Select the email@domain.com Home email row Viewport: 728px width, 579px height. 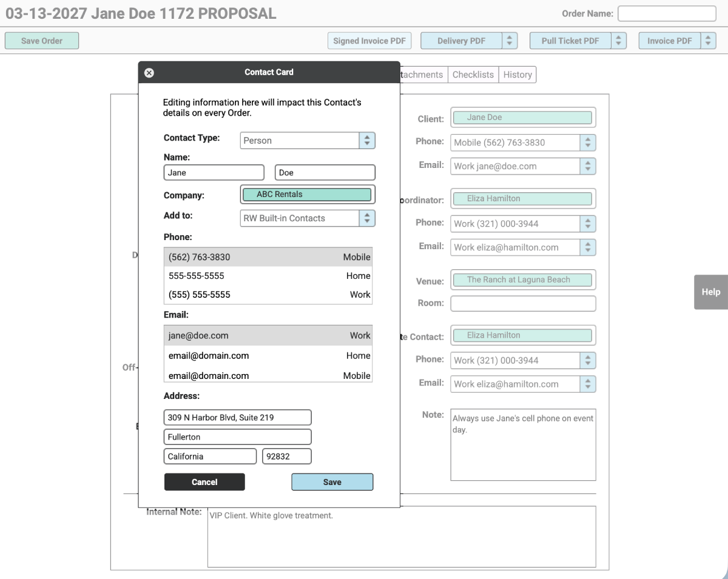(x=268, y=355)
